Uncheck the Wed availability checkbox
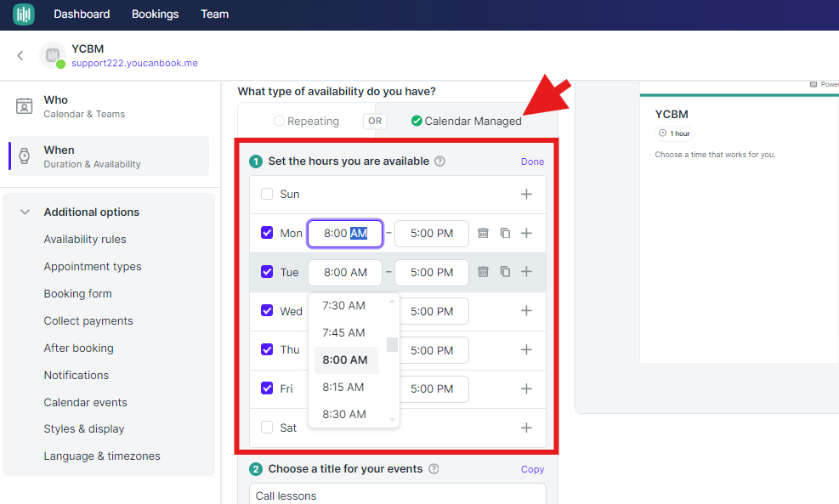The image size is (839, 504). [x=267, y=311]
